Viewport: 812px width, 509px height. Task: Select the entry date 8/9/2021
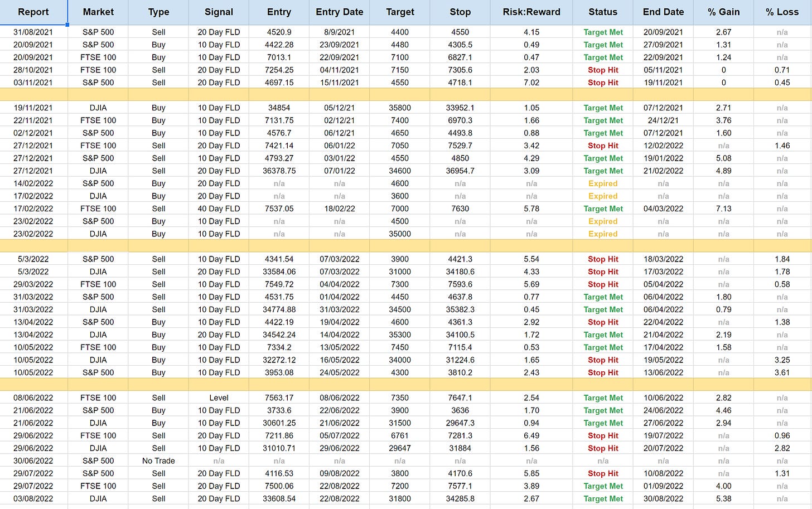coord(339,32)
